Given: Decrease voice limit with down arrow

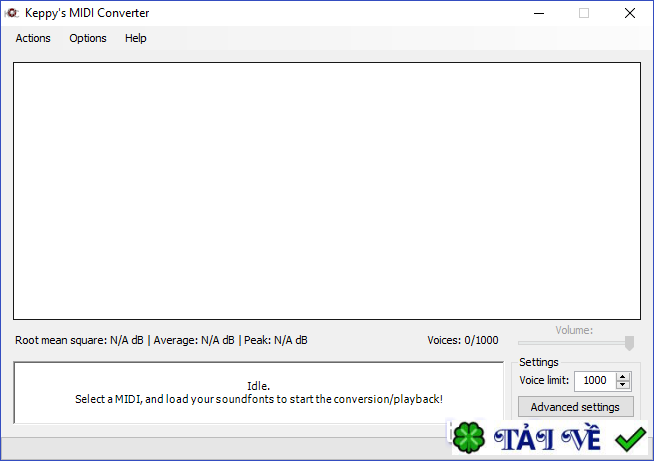Looking at the screenshot, I should coord(623,385).
